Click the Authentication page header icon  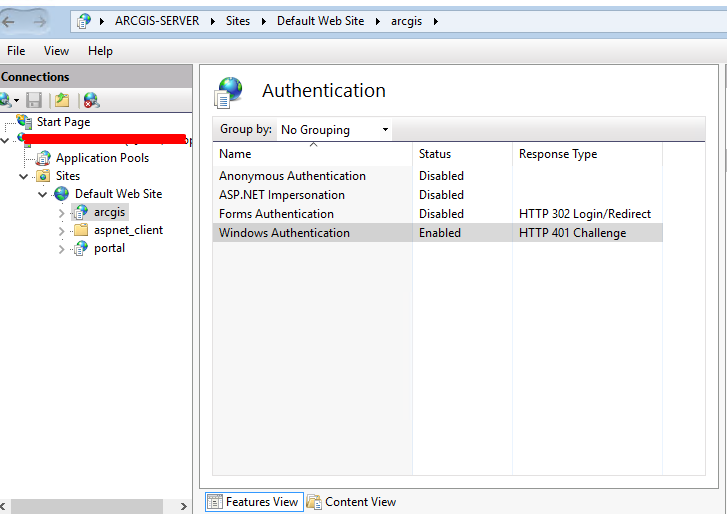229,92
